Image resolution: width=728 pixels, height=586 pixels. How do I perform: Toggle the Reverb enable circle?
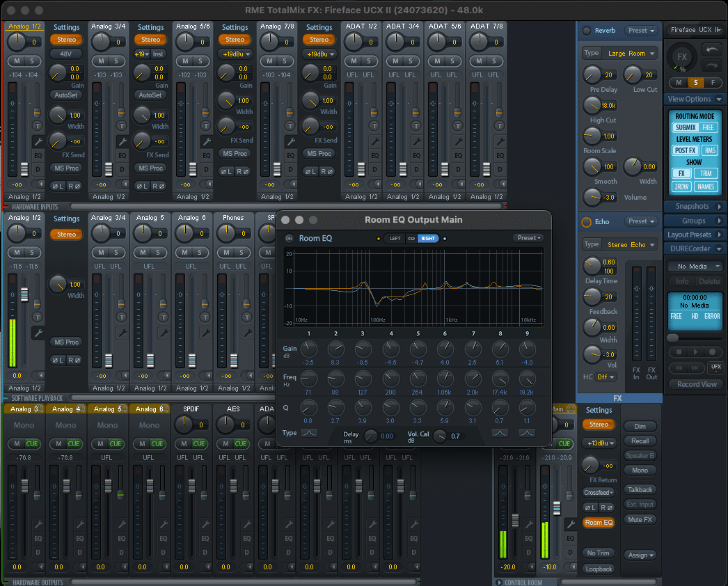587,31
